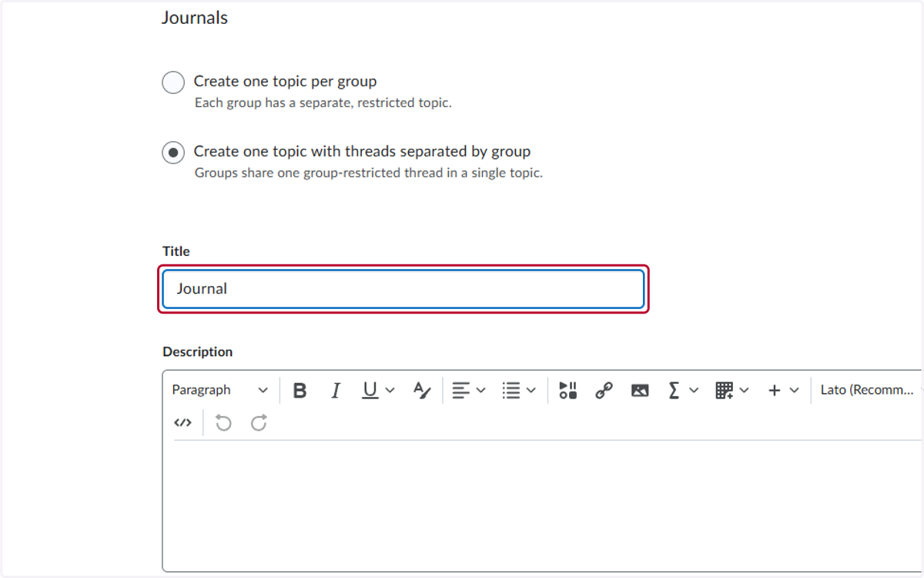
Task: Click the Journals heading text
Action: pyautogui.click(x=195, y=18)
